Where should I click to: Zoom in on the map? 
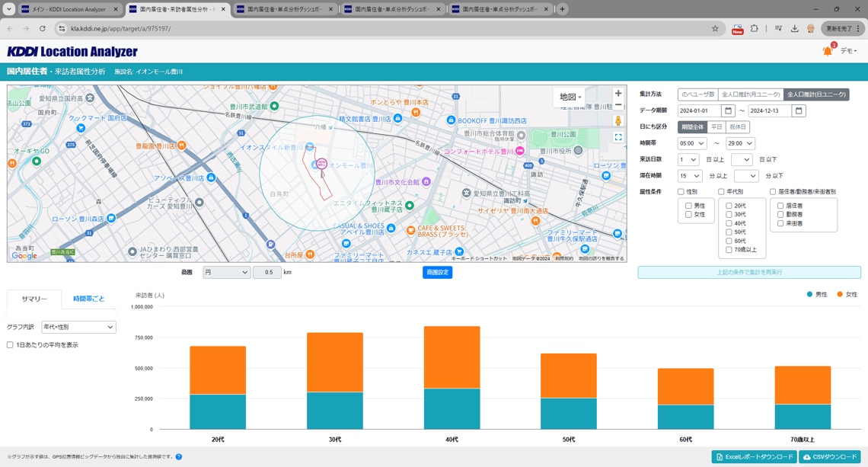pyautogui.click(x=618, y=94)
